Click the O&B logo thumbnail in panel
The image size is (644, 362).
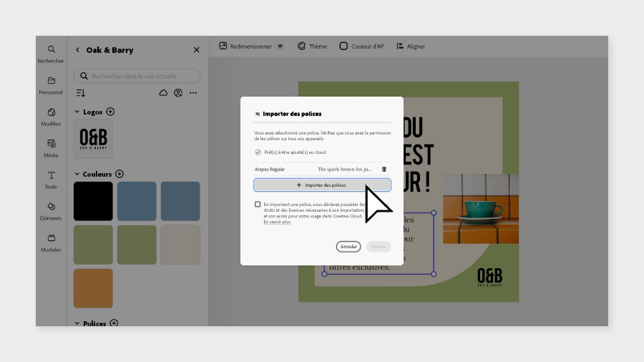93,139
